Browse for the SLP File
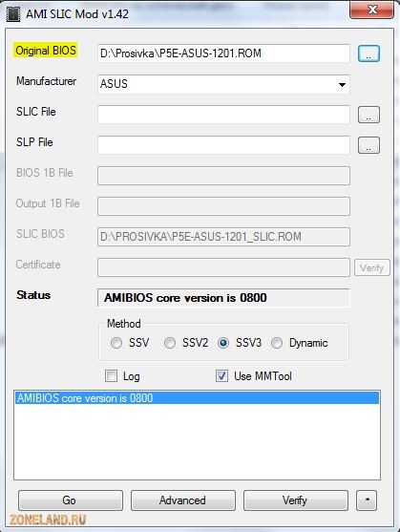This screenshot has width=400, height=532. pos(368,145)
